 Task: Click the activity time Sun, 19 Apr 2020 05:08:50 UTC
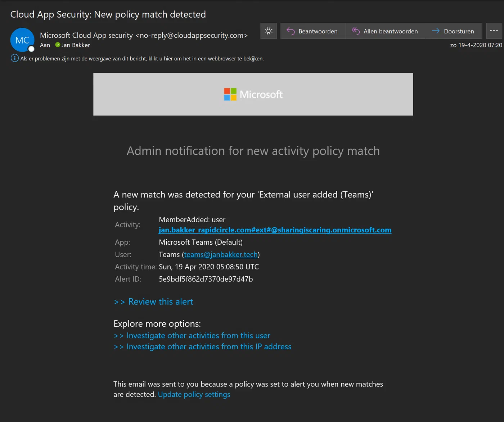pyautogui.click(x=209, y=267)
